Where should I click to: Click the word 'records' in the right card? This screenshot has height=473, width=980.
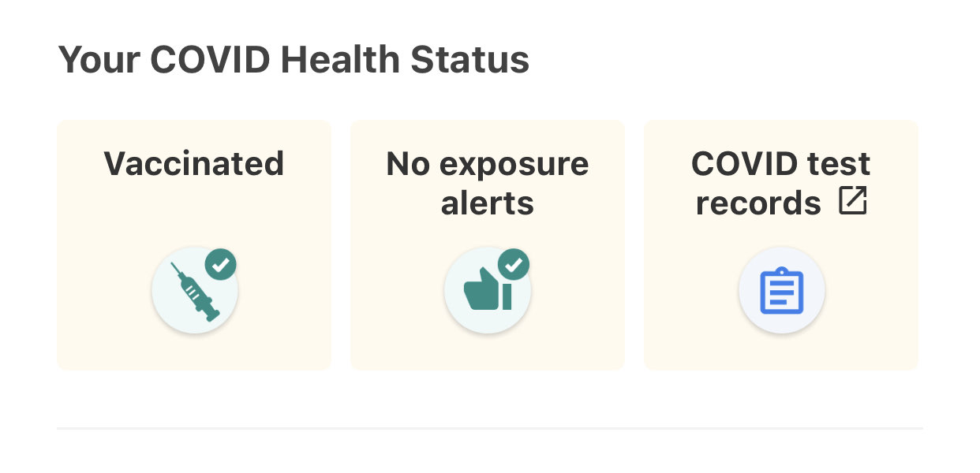[x=757, y=203]
